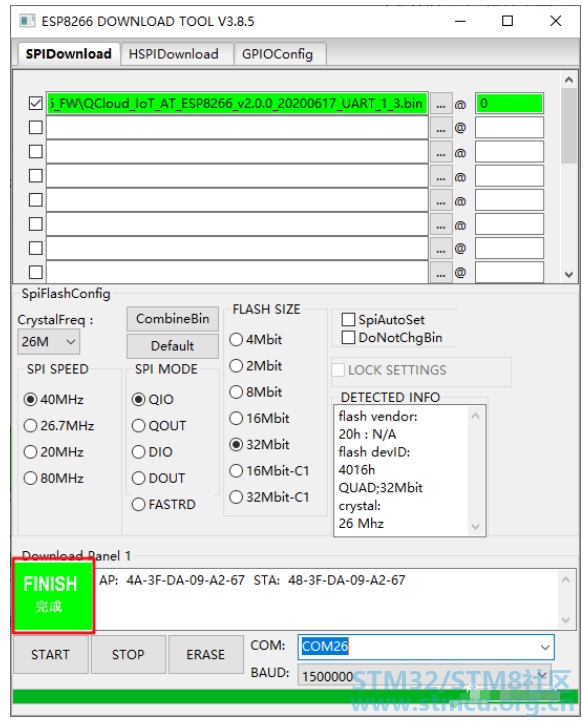Click the QCloud_IoT_AT_ESP8266 bin file path field
Image resolution: width=583 pixels, height=726 pixels.
(237, 103)
